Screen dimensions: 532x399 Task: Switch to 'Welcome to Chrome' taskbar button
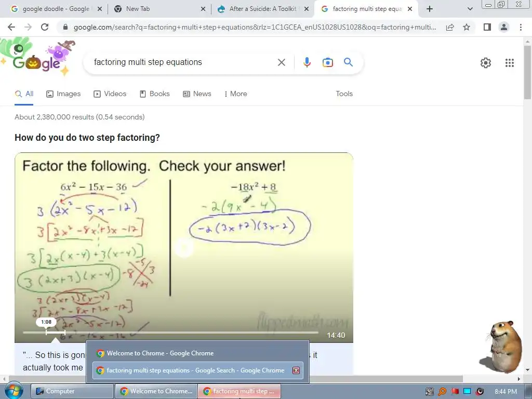click(x=156, y=391)
